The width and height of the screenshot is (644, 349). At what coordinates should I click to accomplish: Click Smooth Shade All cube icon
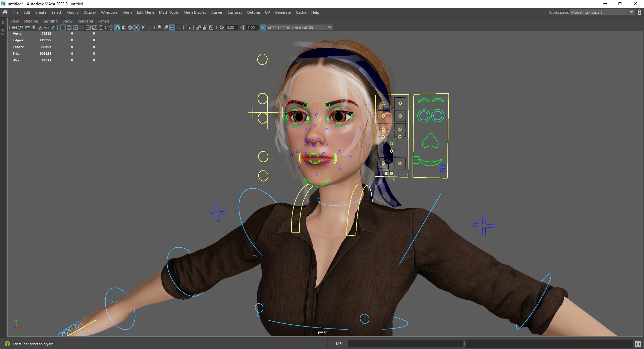(x=117, y=28)
